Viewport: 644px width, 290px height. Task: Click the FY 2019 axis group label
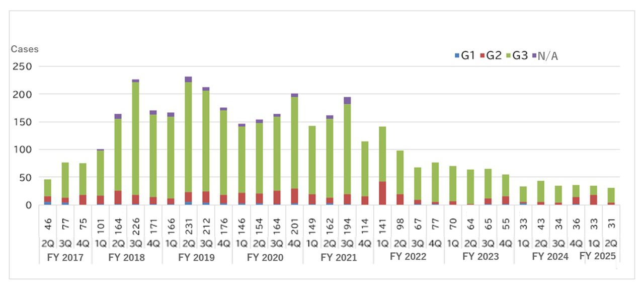coord(196,257)
